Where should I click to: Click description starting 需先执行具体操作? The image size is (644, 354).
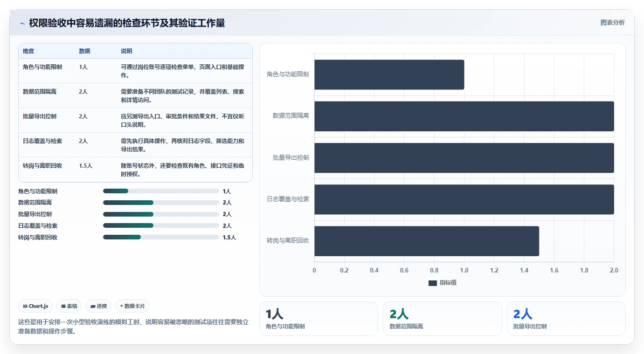pyautogui.click(x=182, y=145)
